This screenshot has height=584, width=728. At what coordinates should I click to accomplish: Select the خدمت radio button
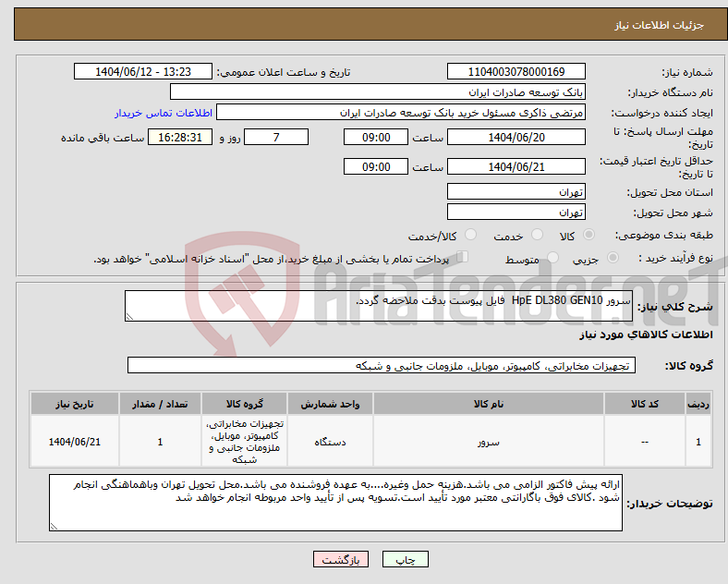(x=537, y=235)
